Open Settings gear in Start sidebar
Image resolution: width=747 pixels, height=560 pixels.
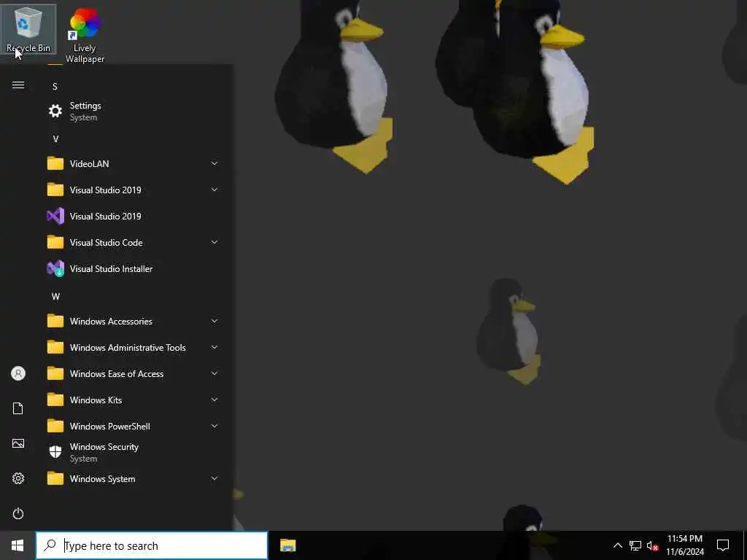point(18,478)
